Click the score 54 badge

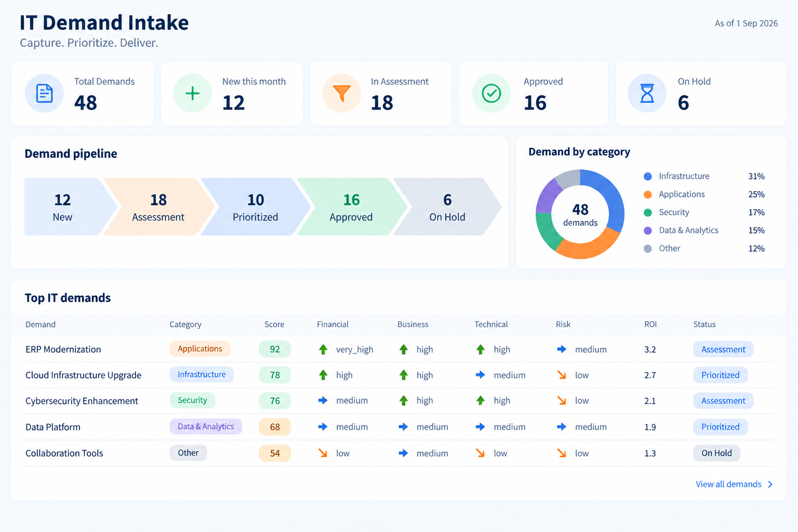[275, 454]
